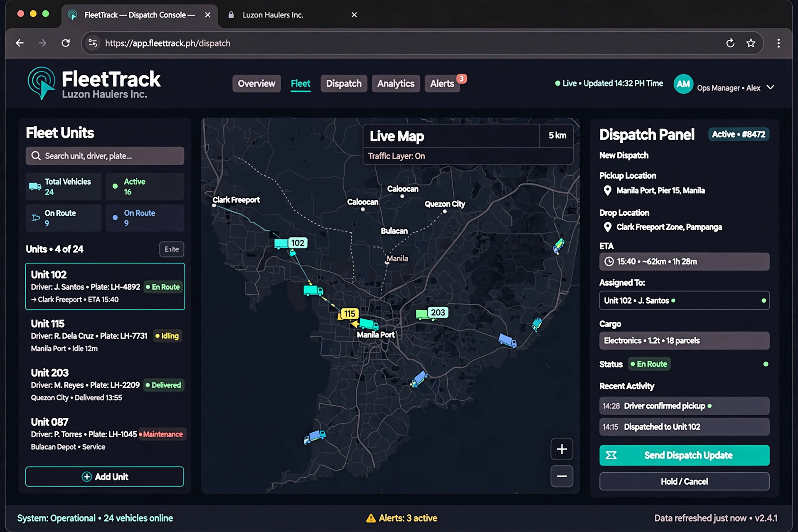Click the search magnifier icon in Fleet Units
The width and height of the screenshot is (798, 532).
click(x=36, y=156)
